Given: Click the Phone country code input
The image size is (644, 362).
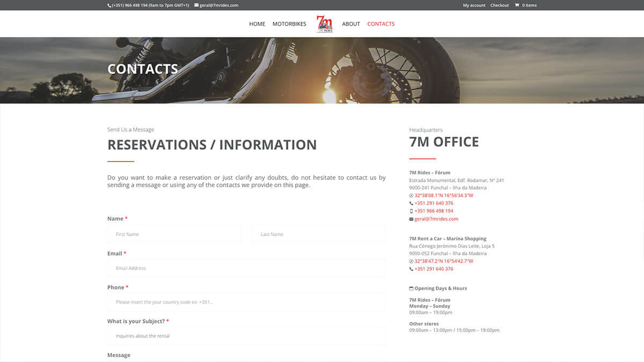Looking at the screenshot, I should click(x=246, y=302).
